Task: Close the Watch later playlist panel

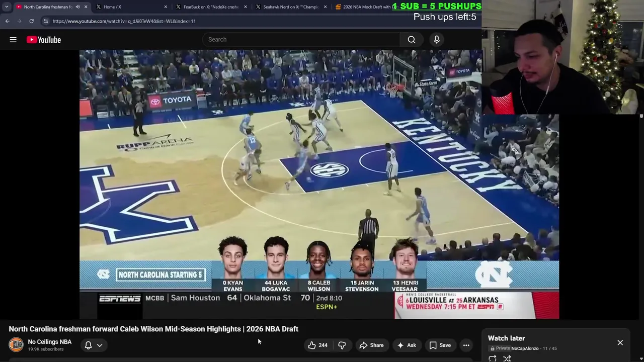Action: pyautogui.click(x=620, y=343)
